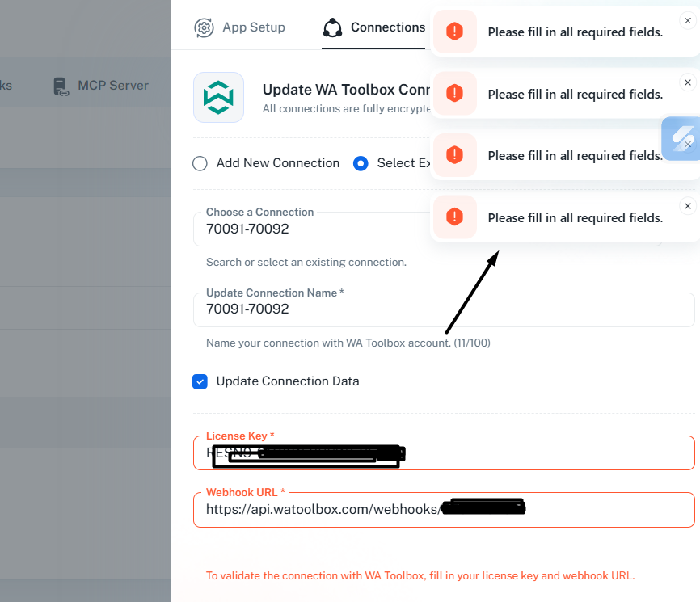
Task: Click the MCP Server icon
Action: (x=60, y=86)
